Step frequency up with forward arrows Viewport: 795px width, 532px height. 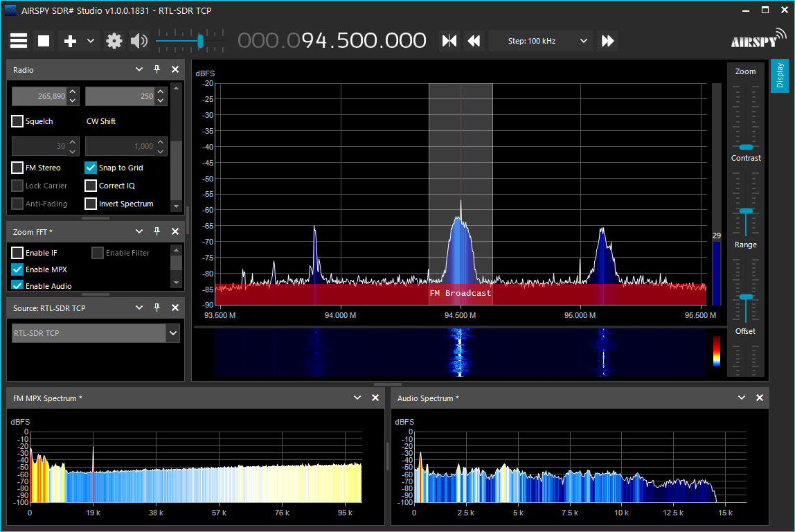pos(607,41)
